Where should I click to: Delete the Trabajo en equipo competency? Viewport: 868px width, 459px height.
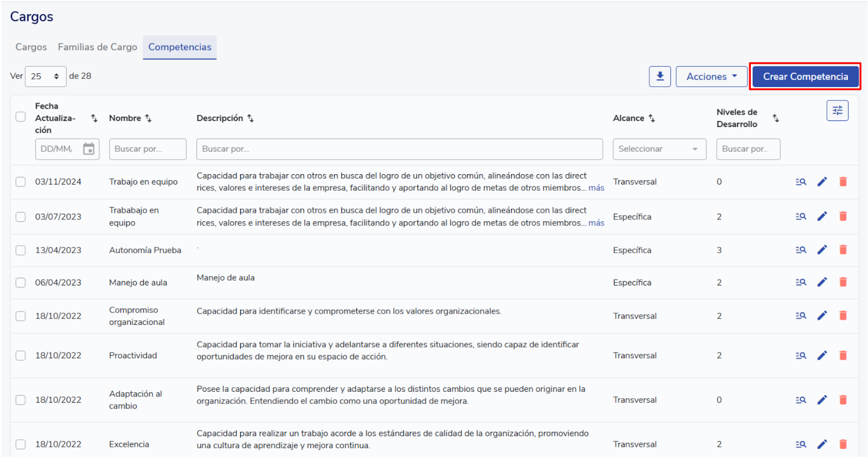pyautogui.click(x=843, y=182)
